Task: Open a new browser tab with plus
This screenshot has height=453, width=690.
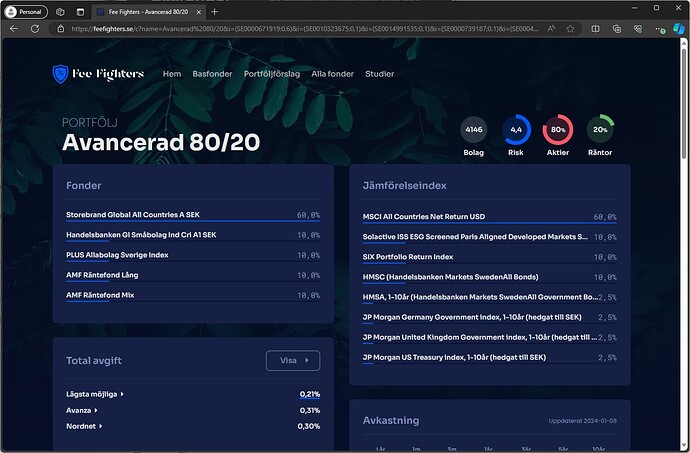Action: tap(214, 10)
